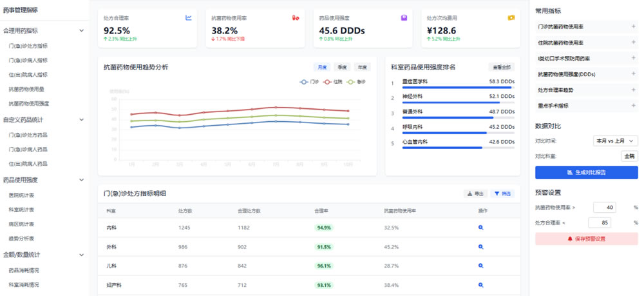Image resolution: width=644 pixels, height=296 pixels.
Task: Click 普通外科 in the ranking list
Action: (412, 112)
